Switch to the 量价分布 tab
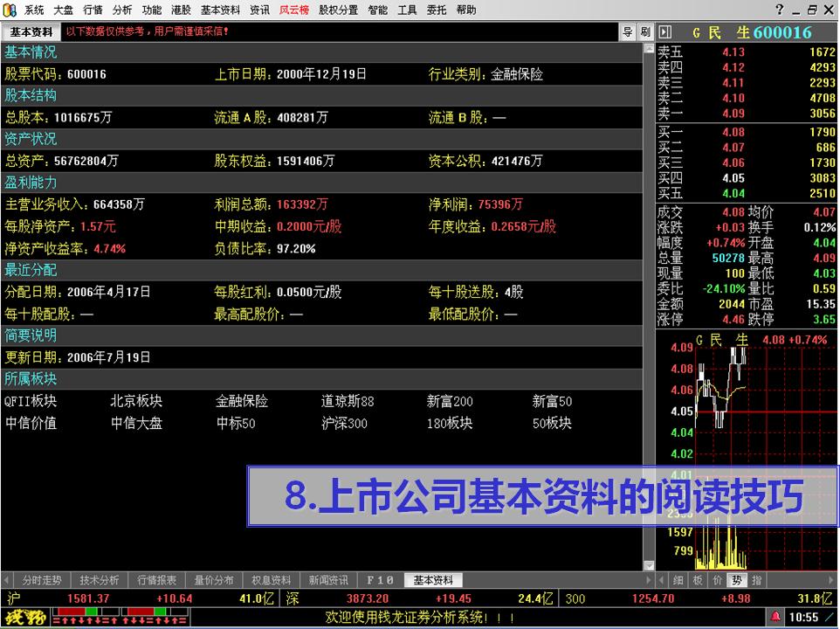The height and width of the screenshot is (629, 840). tap(214, 580)
